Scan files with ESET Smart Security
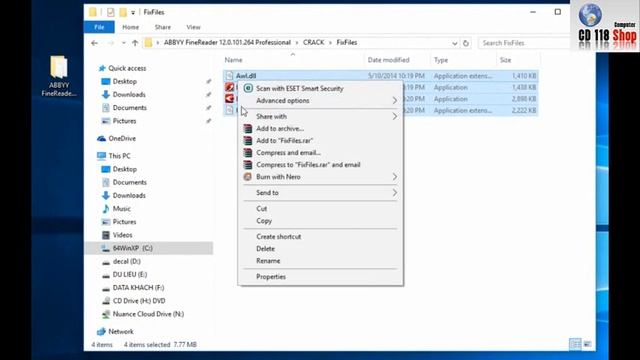 pyautogui.click(x=320, y=89)
